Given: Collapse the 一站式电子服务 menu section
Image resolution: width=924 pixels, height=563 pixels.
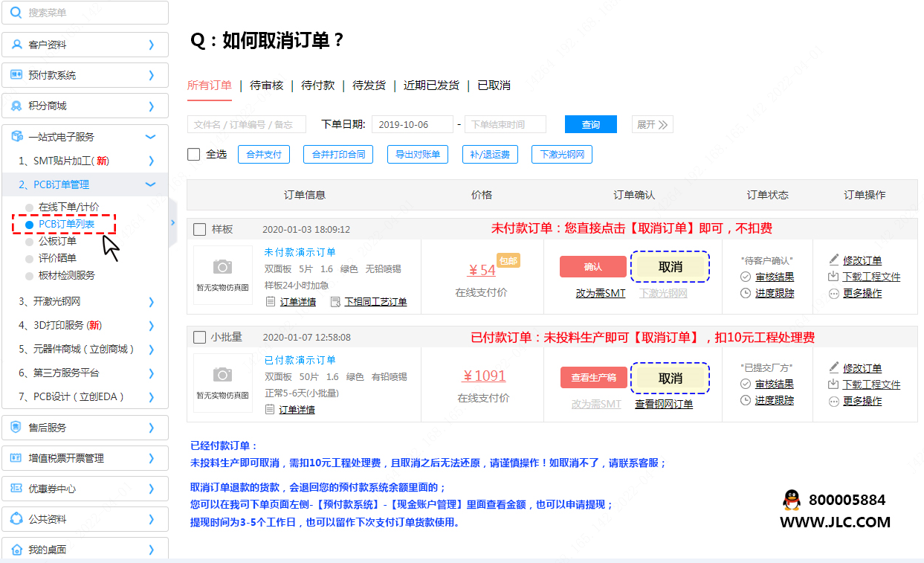Looking at the screenshot, I should pyautogui.click(x=150, y=137).
